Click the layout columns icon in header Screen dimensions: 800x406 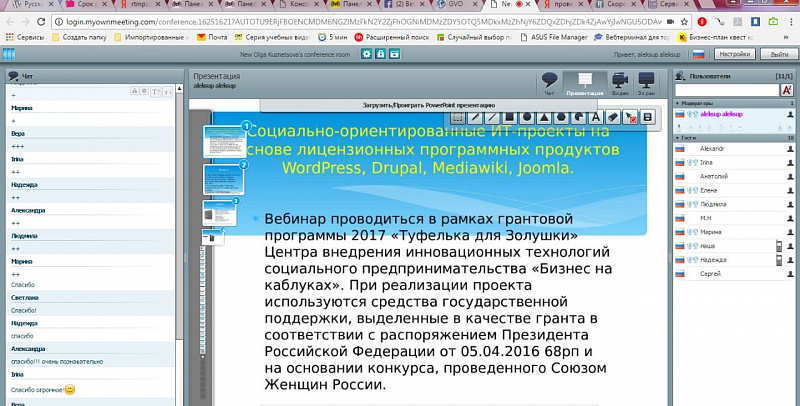[x=9, y=54]
